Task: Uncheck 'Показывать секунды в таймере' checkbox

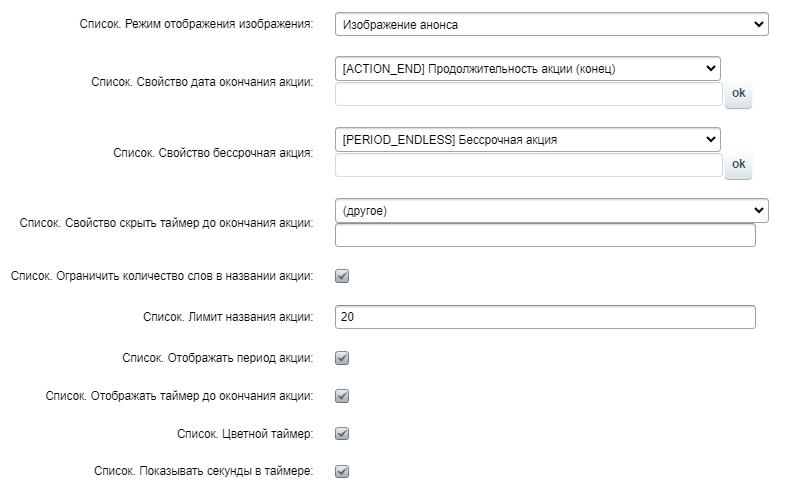Action: (x=342, y=471)
